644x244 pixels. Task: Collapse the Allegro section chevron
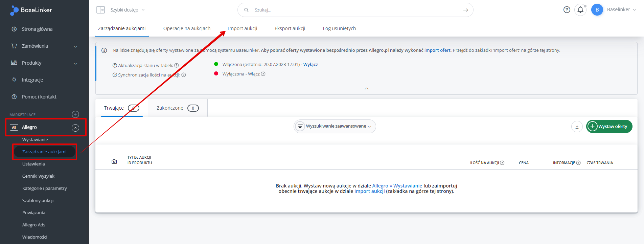tap(75, 128)
